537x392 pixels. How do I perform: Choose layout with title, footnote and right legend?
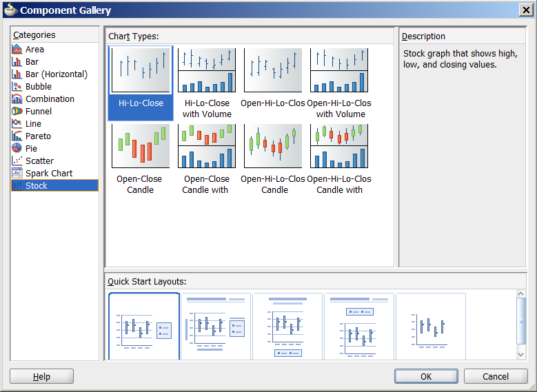pyautogui.click(x=216, y=327)
